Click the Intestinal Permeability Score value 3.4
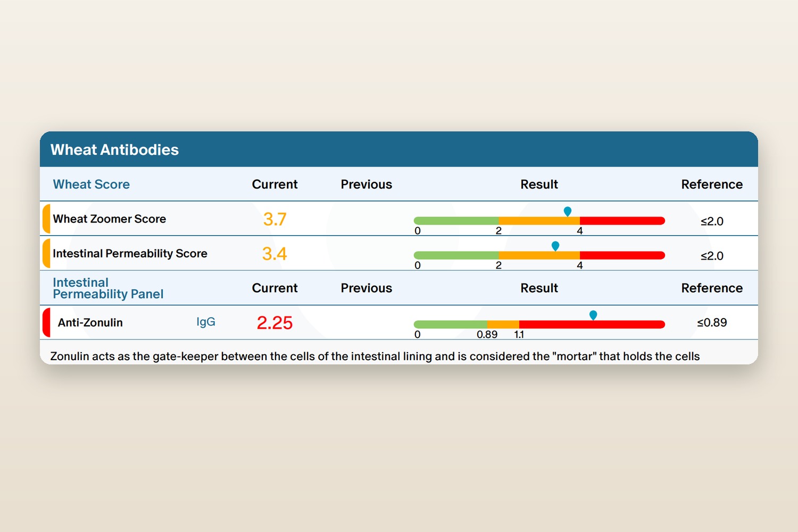798x532 pixels. (275, 254)
